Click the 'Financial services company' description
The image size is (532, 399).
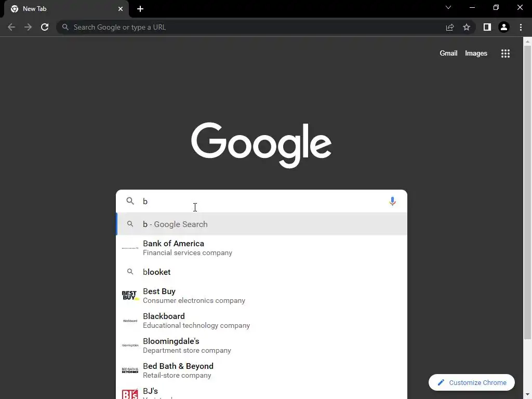(187, 253)
